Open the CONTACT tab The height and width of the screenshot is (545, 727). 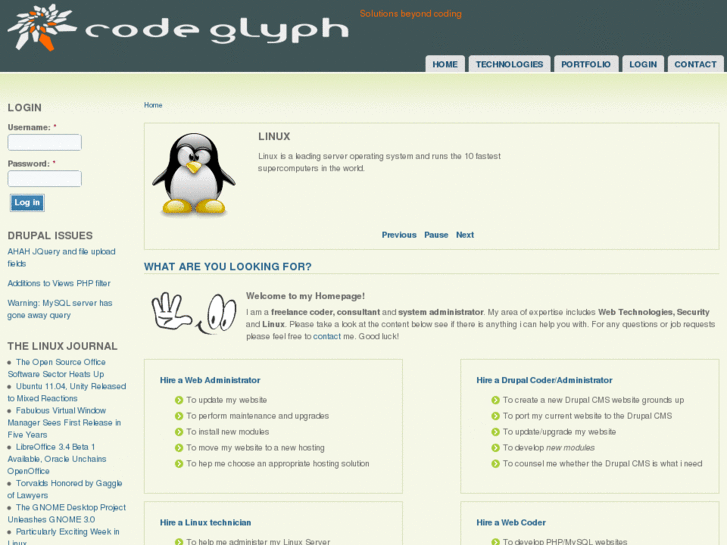695,64
